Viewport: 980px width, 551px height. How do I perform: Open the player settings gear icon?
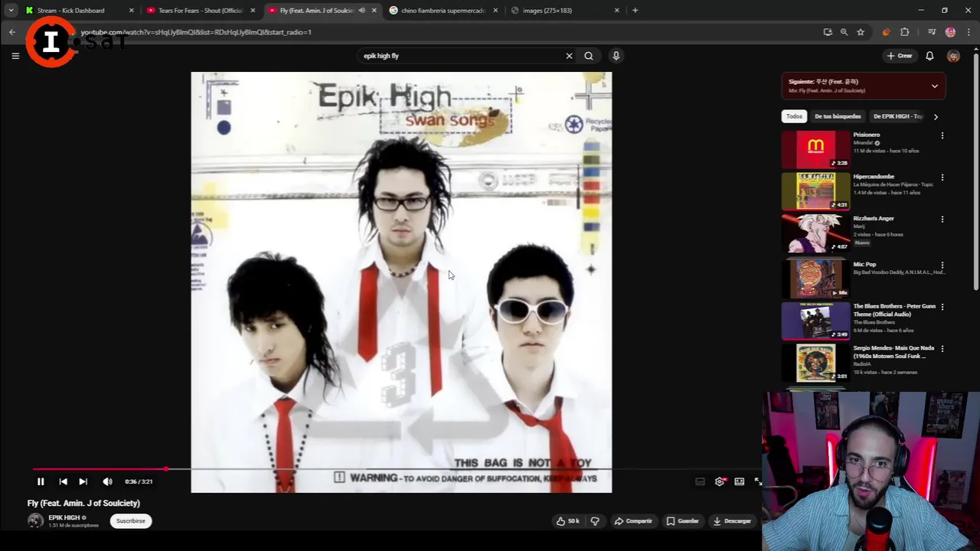tap(720, 481)
